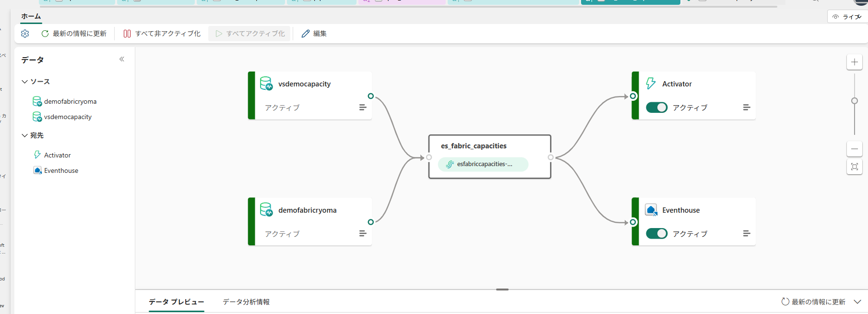Viewport: 868px width, 314px height.
Task: Click the Activator node lightning icon on the canvas
Action: pos(651,84)
